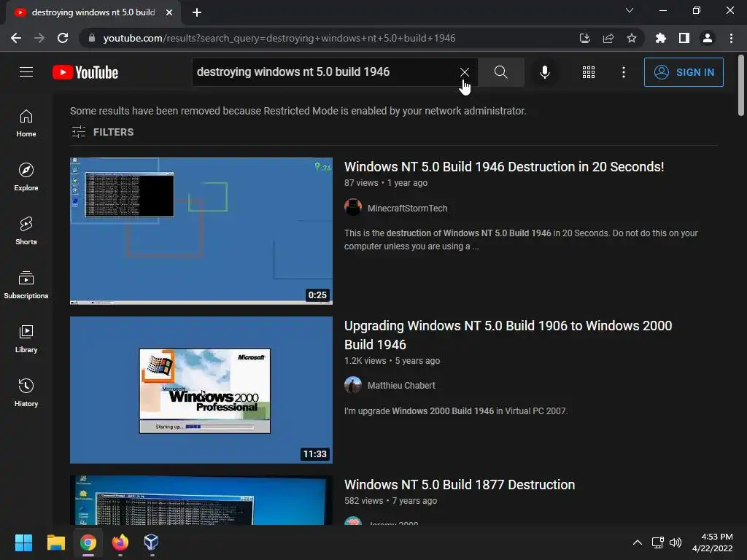Open title 'Windows NT 5.0 Build 1877 Destruction'
The width and height of the screenshot is (747, 560).
[460, 484]
